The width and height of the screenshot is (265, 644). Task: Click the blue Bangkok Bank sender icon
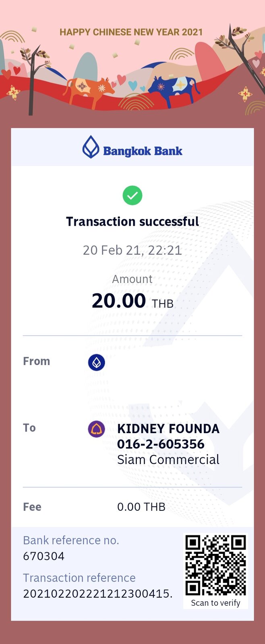97,363
